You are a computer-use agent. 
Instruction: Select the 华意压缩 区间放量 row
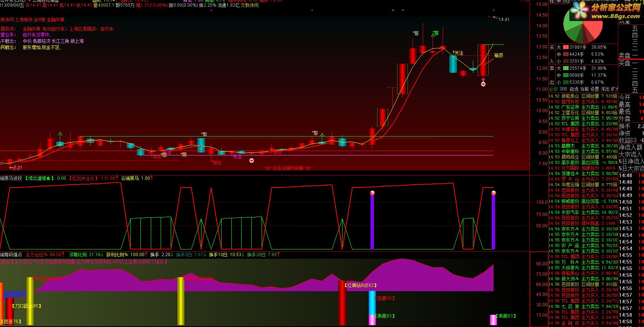point(583,185)
